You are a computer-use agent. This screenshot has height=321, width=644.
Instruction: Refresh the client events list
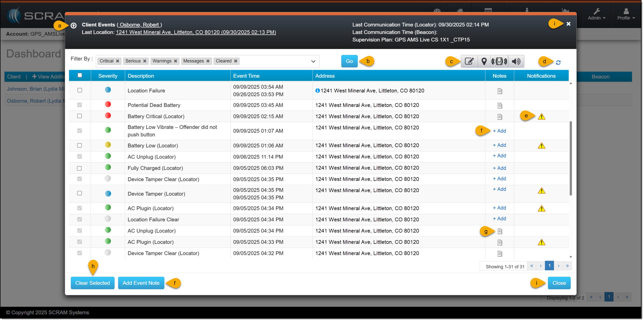(x=558, y=63)
